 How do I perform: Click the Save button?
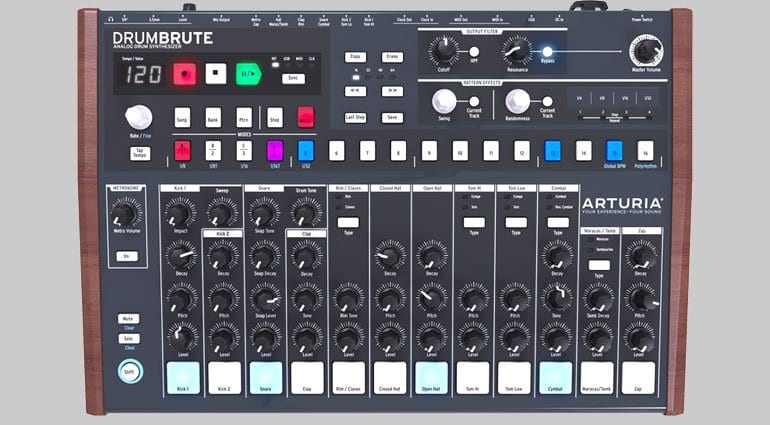[x=392, y=117]
